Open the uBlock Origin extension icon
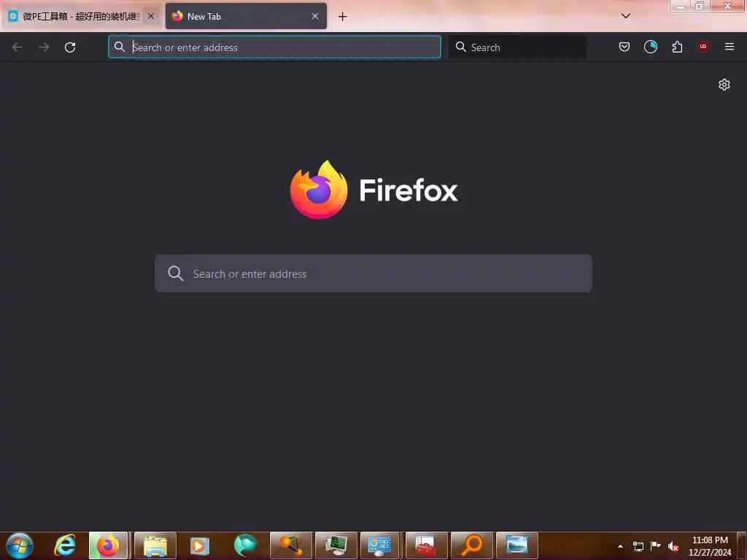The height and width of the screenshot is (560, 747). click(x=703, y=47)
